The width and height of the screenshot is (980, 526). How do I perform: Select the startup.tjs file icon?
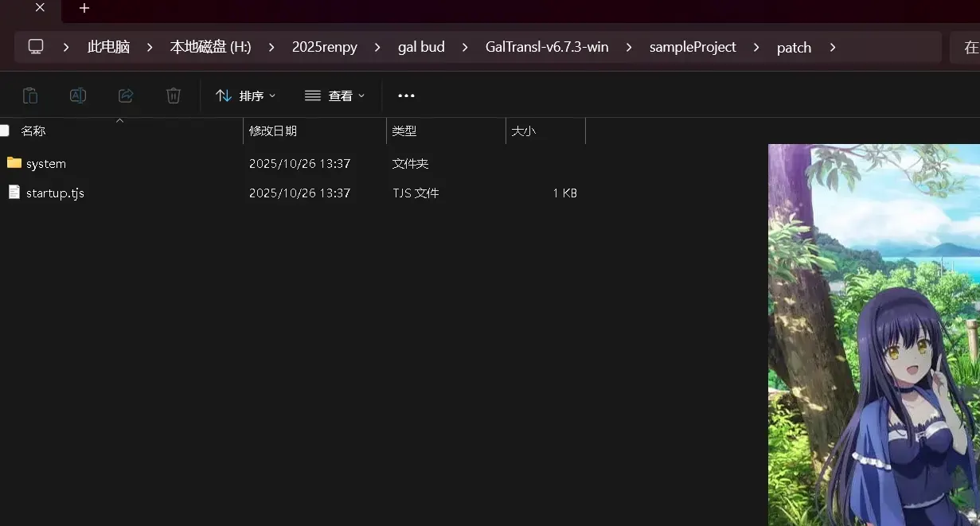click(14, 193)
